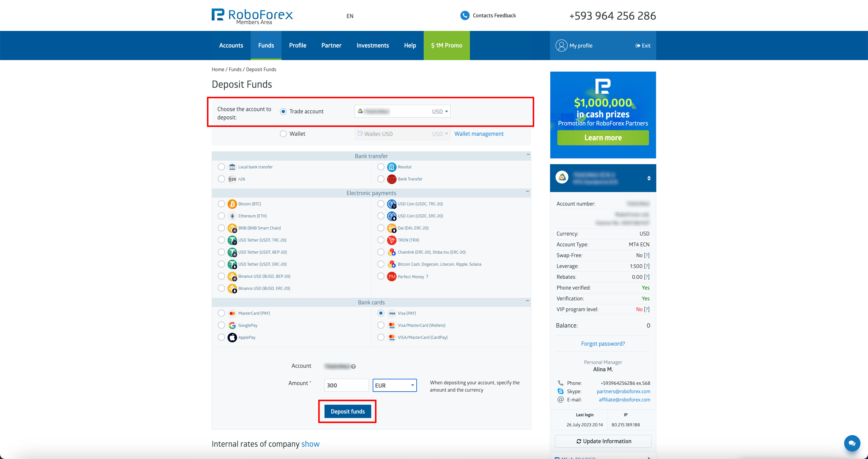Image resolution: width=868 pixels, height=459 pixels.
Task: Choose Local bank transfer radio option
Action: [x=221, y=167]
